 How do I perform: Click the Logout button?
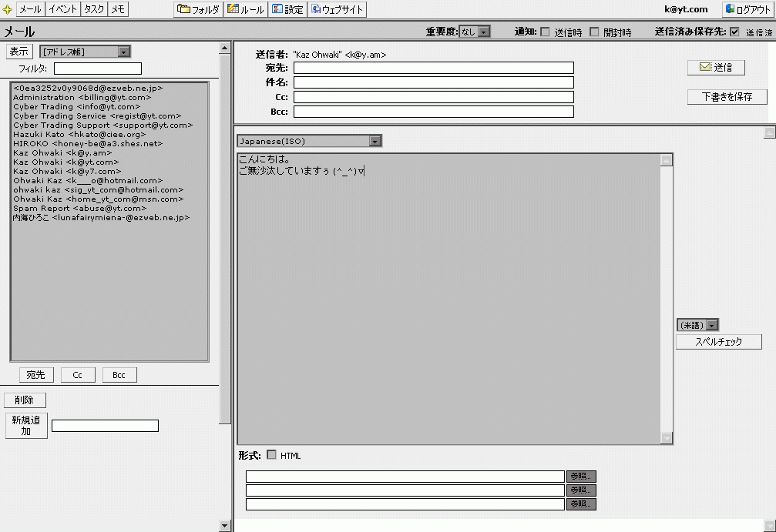747,10
